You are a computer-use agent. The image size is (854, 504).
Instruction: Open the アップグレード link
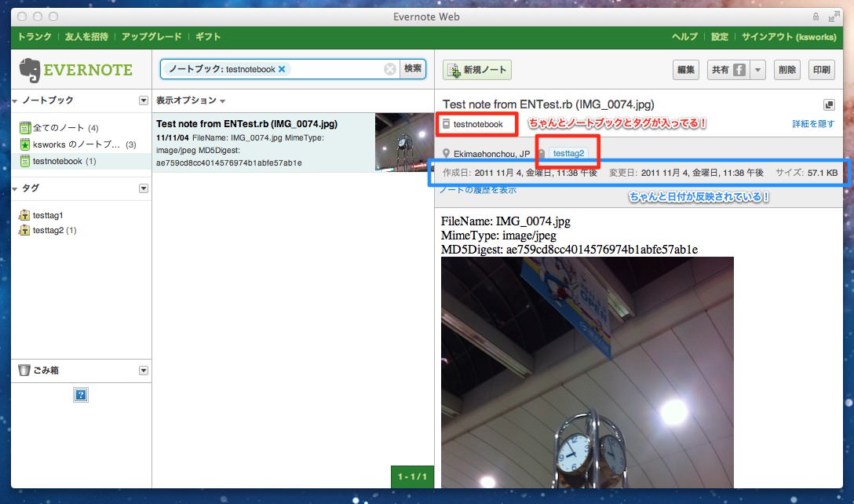(x=151, y=37)
